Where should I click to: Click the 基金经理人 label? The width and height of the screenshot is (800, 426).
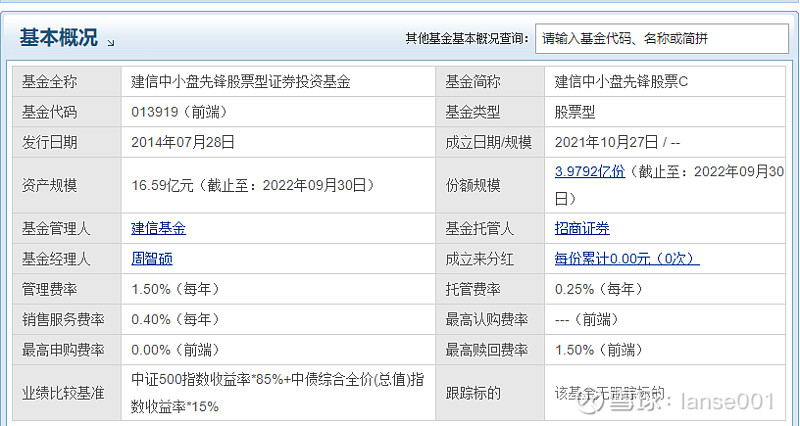(x=56, y=259)
